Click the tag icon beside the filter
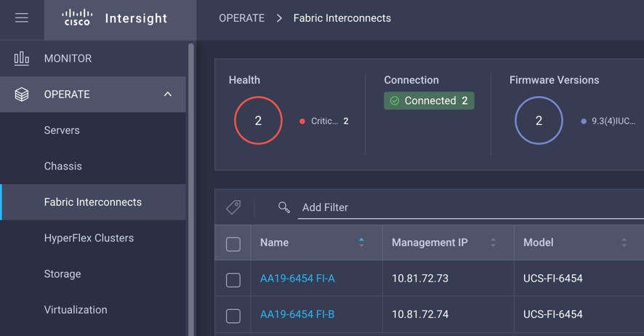 point(234,207)
